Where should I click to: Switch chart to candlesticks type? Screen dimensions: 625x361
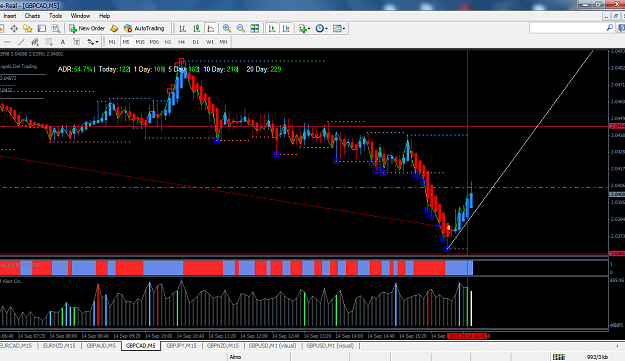click(x=197, y=28)
